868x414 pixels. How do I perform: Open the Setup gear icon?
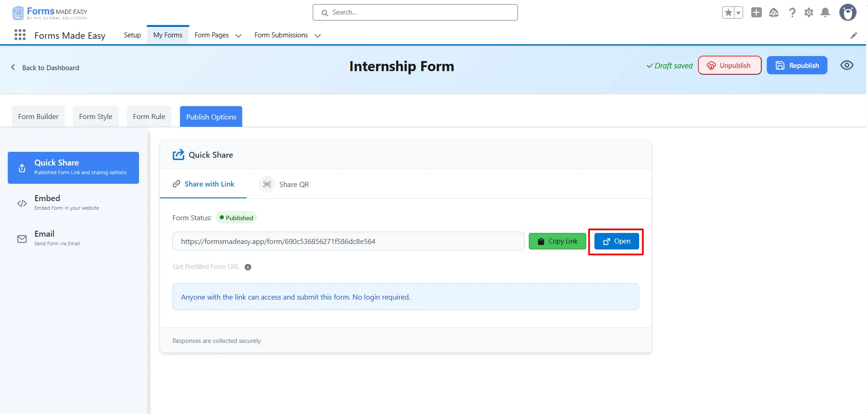point(809,13)
